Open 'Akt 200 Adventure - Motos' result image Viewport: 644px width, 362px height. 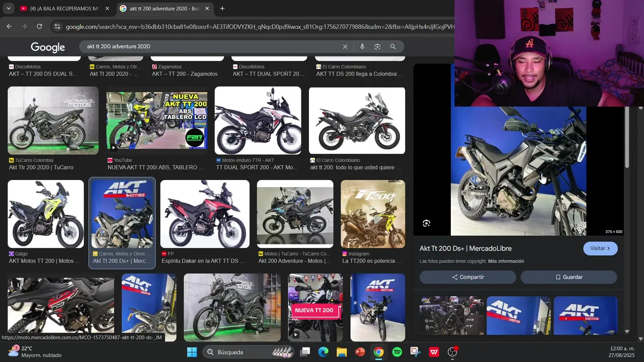pyautogui.click(x=295, y=214)
